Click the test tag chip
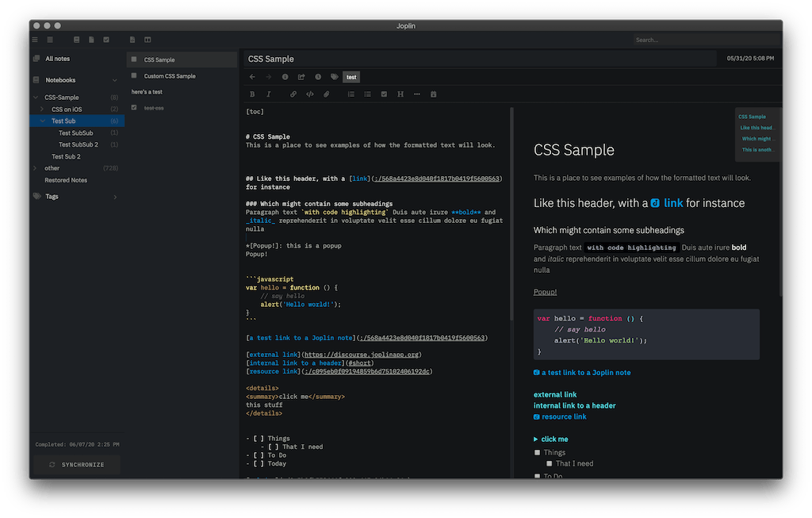 [351, 77]
